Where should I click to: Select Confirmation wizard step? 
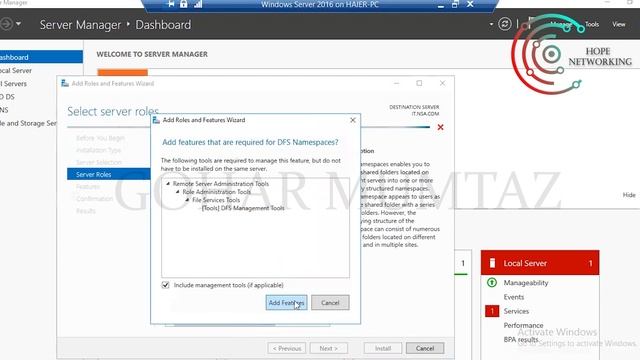(x=95, y=199)
